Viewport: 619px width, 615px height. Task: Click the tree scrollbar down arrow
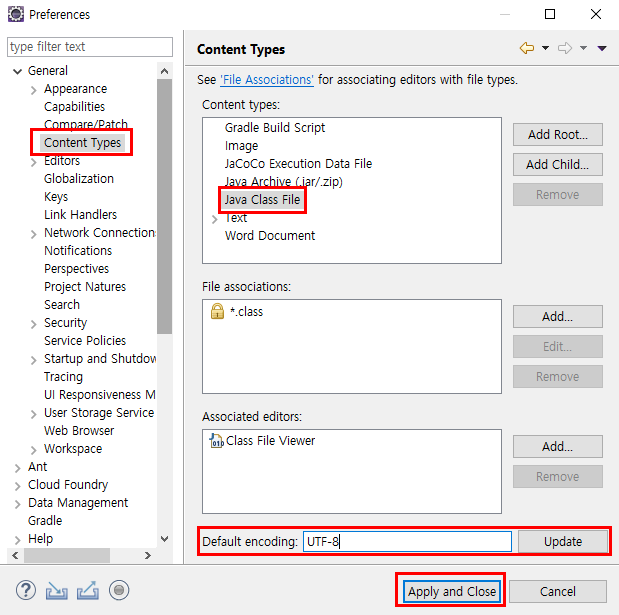tap(164, 538)
